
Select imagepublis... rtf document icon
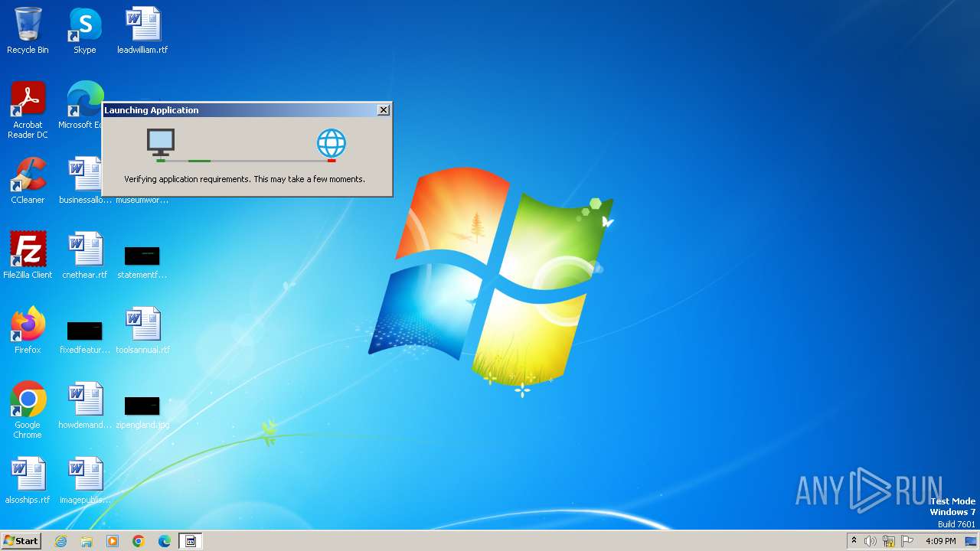[85, 481]
